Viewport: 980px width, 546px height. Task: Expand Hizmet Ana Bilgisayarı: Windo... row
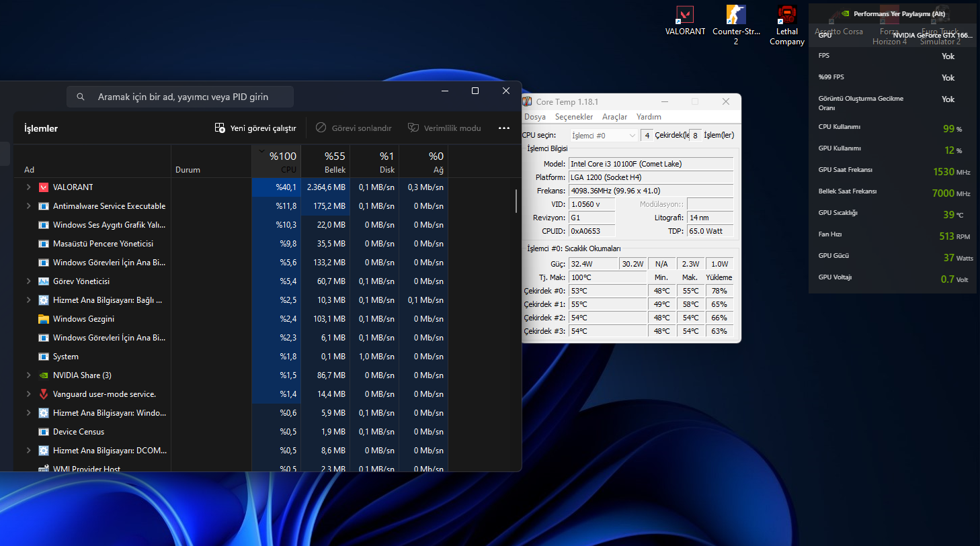28,413
